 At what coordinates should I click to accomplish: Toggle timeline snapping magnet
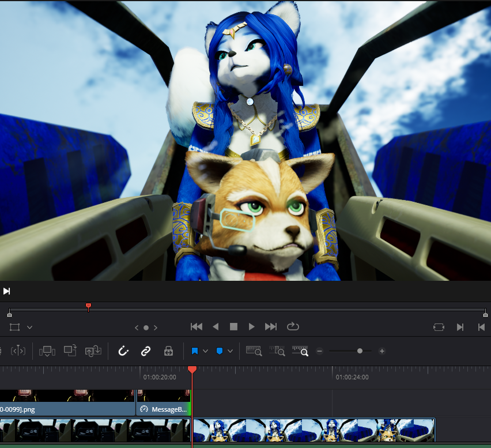pyautogui.click(x=123, y=351)
